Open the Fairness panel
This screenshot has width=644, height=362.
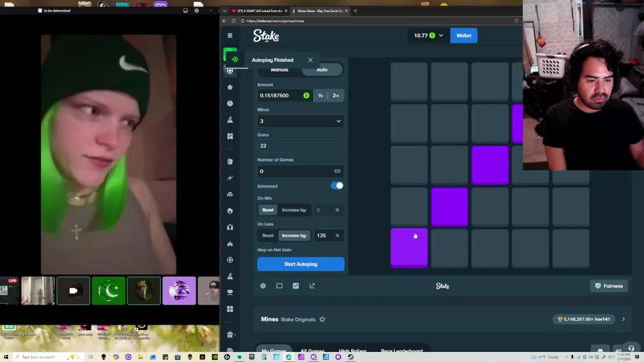(609, 286)
